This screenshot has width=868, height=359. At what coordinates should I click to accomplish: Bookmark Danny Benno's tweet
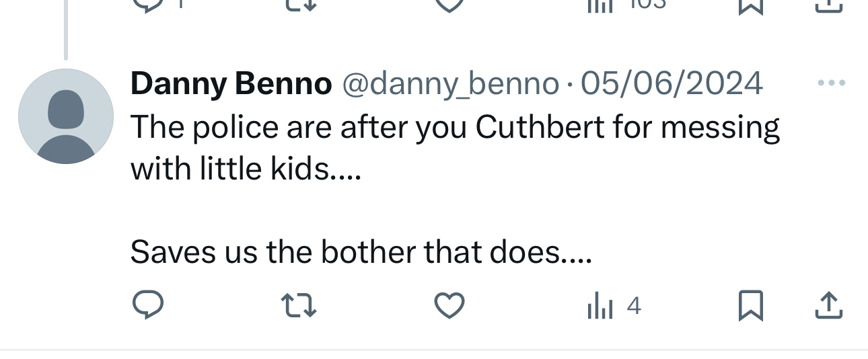point(750,306)
